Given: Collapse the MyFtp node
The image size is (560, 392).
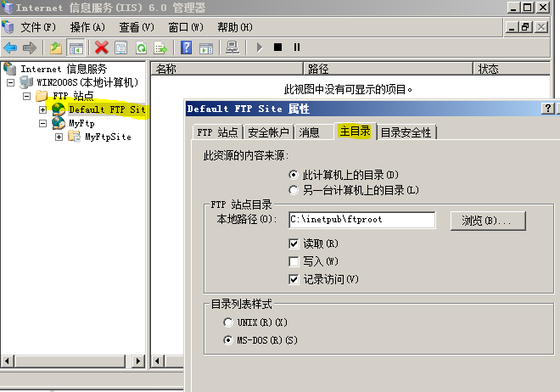Looking at the screenshot, I should 42,124.
